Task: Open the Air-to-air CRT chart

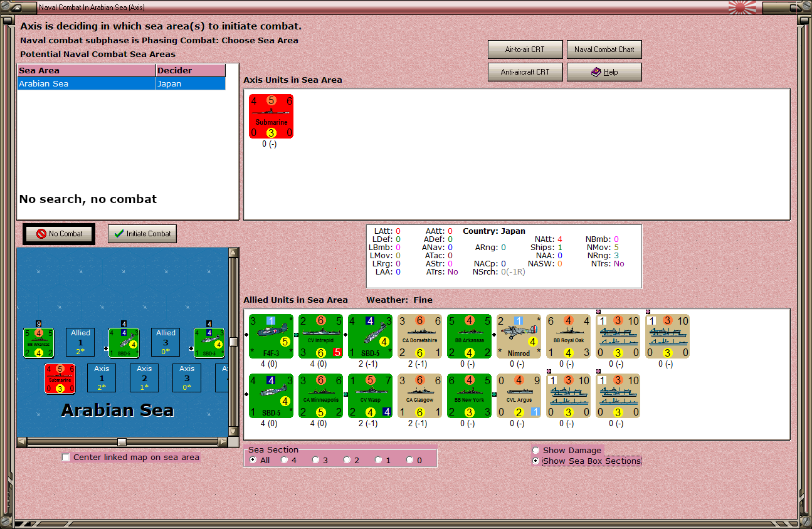Action: [525, 50]
